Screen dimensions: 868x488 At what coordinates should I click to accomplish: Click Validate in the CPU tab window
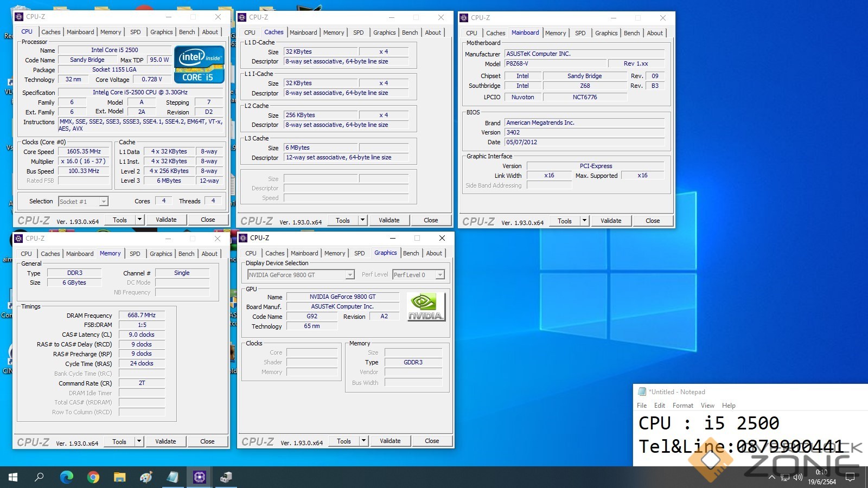click(x=166, y=220)
